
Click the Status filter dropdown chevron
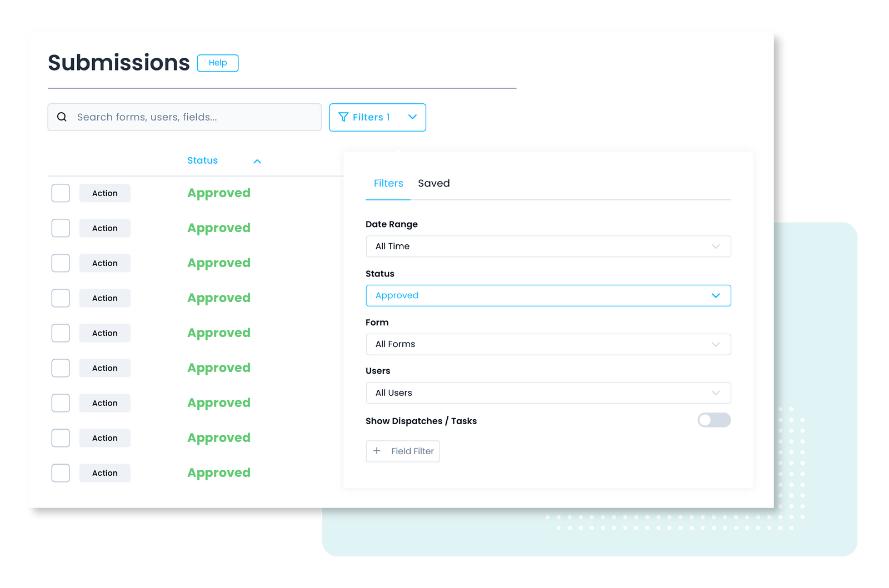[716, 295]
